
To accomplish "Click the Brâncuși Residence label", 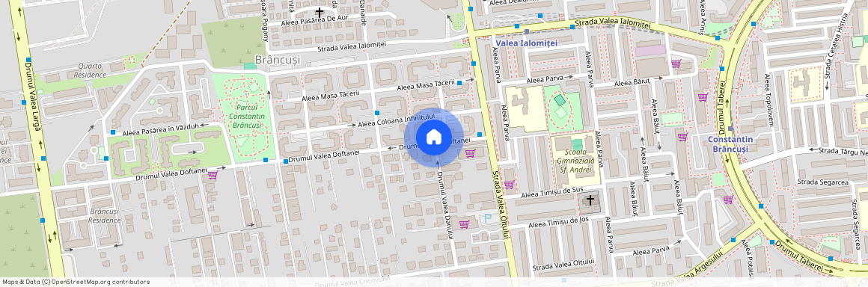I will [105, 216].
